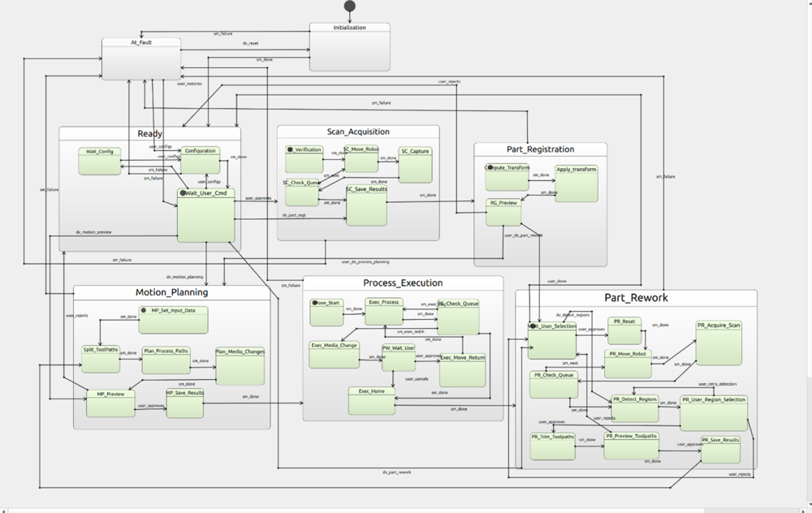Select the Plan_Process_Paths state
Screen dimensions: 812x513
pyautogui.click(x=166, y=360)
